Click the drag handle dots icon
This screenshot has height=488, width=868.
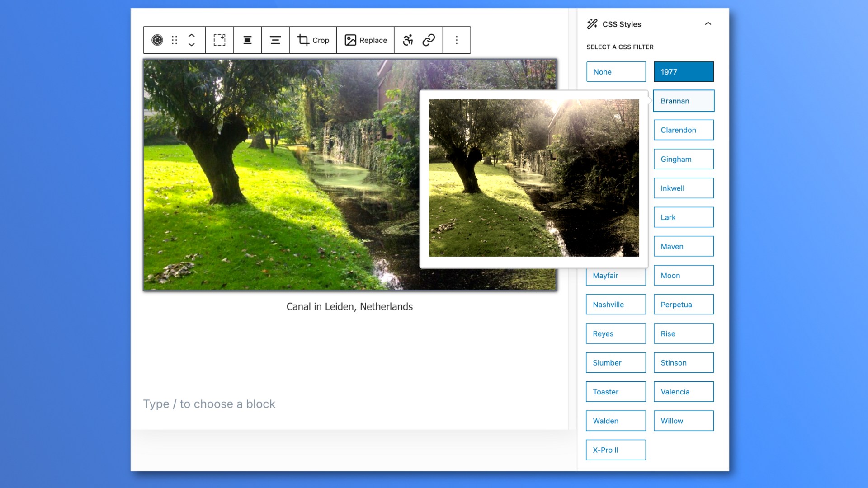[x=175, y=40]
